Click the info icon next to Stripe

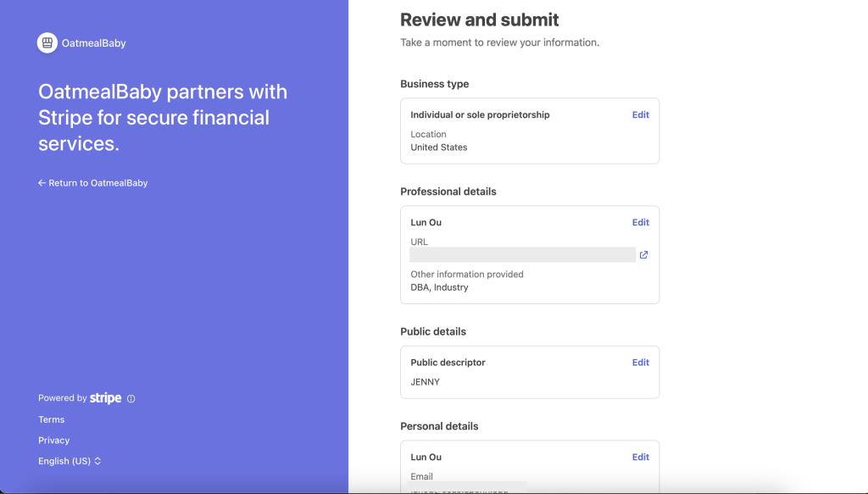tap(131, 398)
